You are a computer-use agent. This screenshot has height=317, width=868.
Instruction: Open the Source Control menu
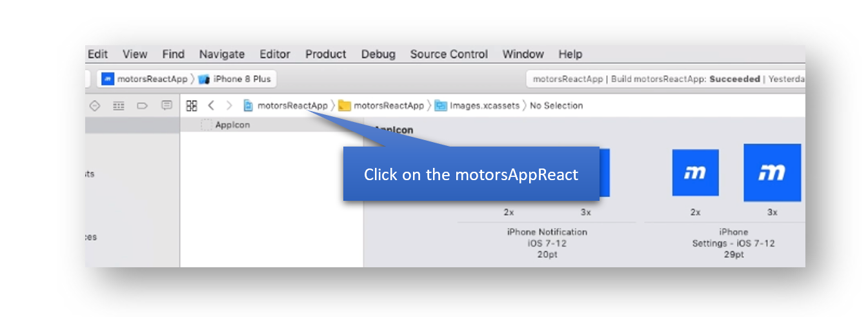(449, 54)
